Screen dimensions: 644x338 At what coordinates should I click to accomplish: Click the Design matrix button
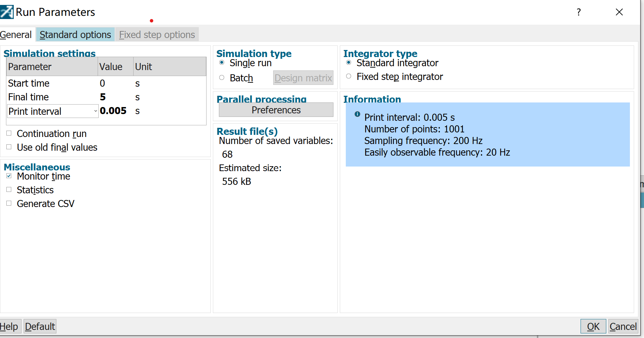pos(303,78)
